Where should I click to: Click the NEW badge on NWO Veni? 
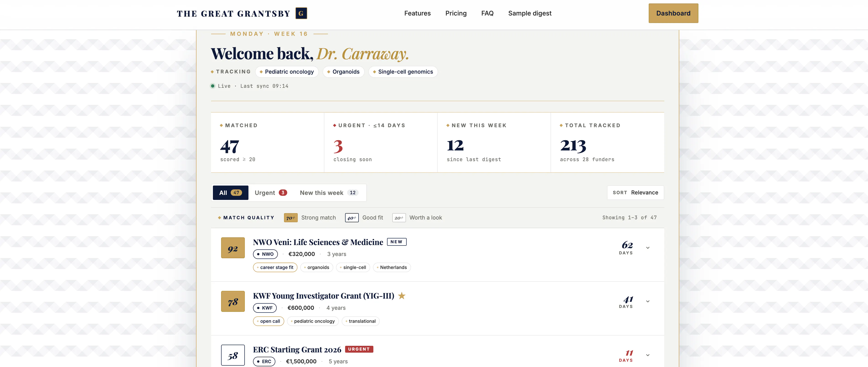(397, 242)
